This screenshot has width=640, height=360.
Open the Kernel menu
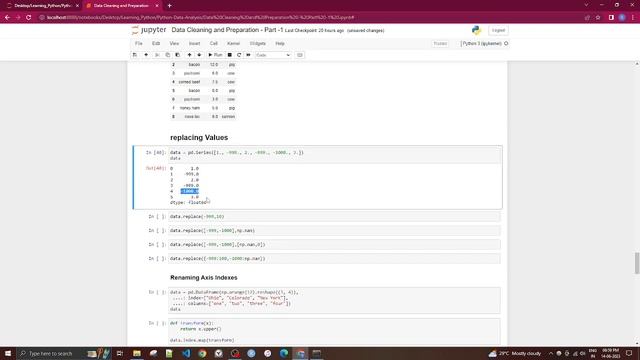233,43
